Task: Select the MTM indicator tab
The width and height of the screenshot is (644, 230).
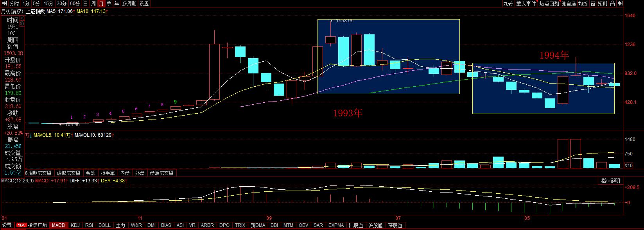Action: (x=288, y=225)
